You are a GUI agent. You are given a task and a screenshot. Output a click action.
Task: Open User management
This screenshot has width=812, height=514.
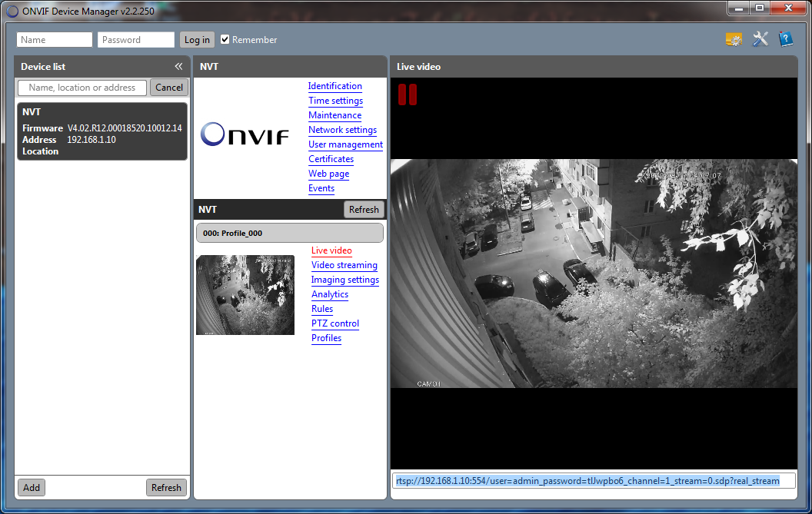(345, 144)
